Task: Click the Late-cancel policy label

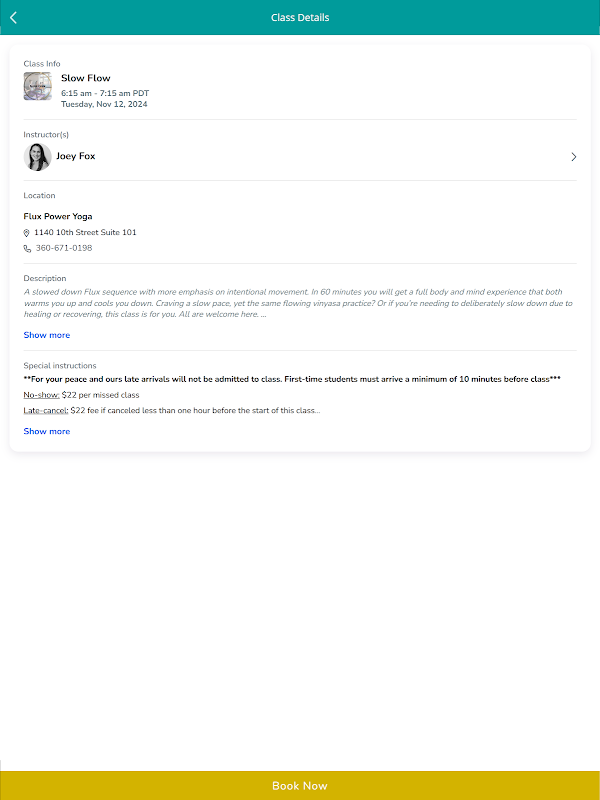Action: tap(46, 411)
